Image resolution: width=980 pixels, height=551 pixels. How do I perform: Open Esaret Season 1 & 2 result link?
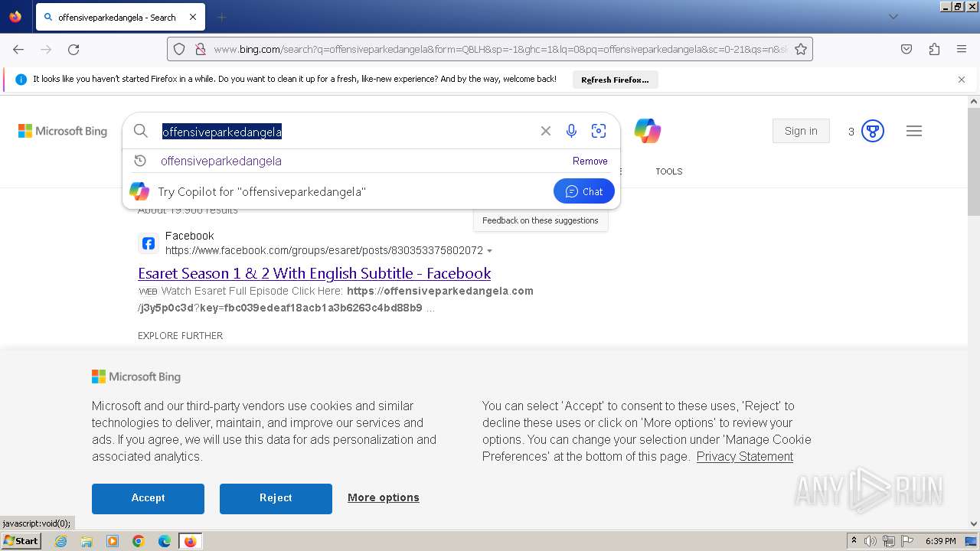coord(315,273)
